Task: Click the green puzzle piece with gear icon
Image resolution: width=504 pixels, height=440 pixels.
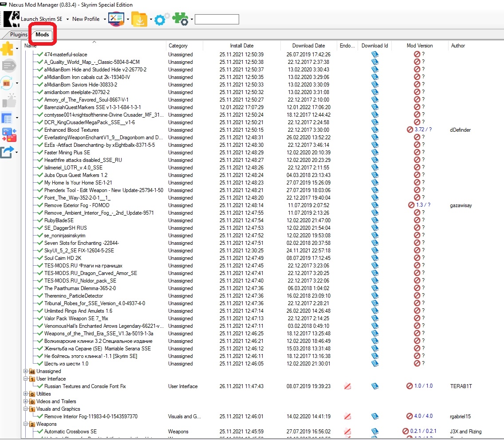Action: click(x=180, y=19)
